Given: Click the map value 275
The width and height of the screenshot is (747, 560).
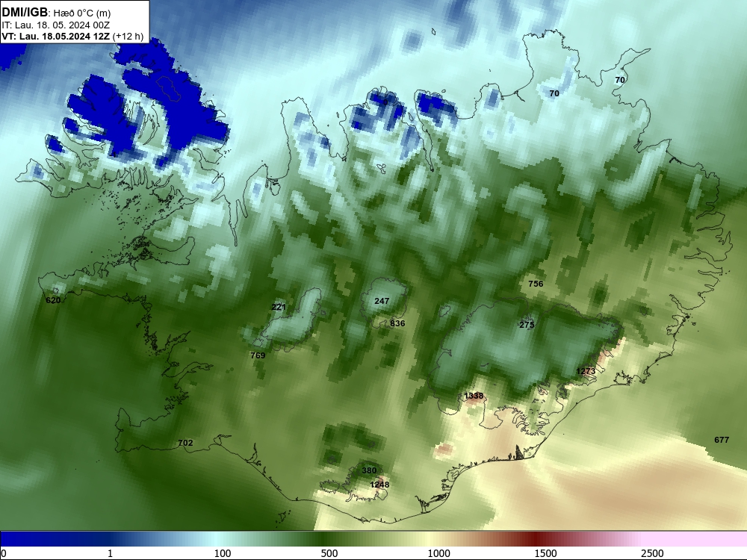Looking at the screenshot, I should point(527,325).
